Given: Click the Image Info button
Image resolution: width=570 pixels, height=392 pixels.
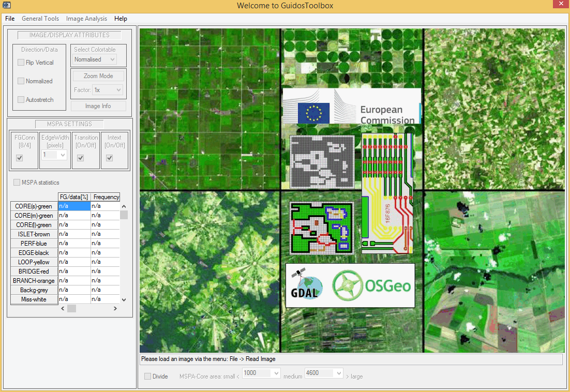Looking at the screenshot, I should tap(98, 106).
